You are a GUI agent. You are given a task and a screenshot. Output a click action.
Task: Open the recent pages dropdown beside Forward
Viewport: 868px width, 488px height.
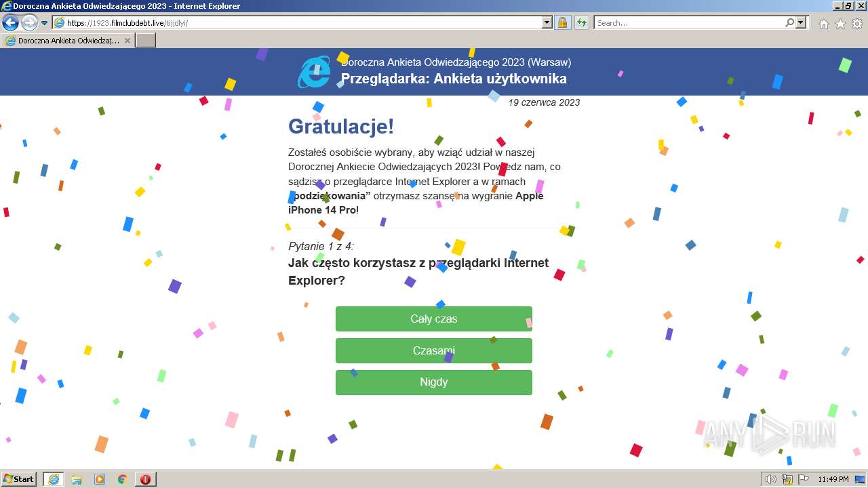44,23
